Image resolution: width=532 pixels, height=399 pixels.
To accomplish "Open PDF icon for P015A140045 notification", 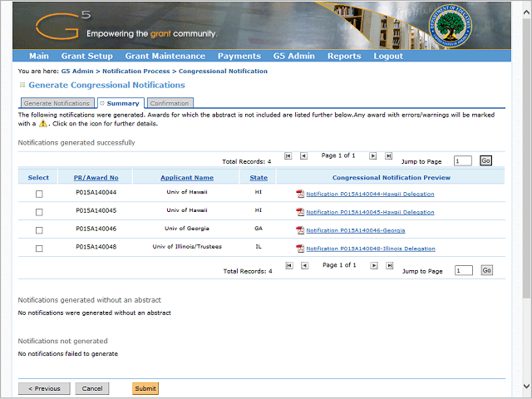I will [x=300, y=212].
